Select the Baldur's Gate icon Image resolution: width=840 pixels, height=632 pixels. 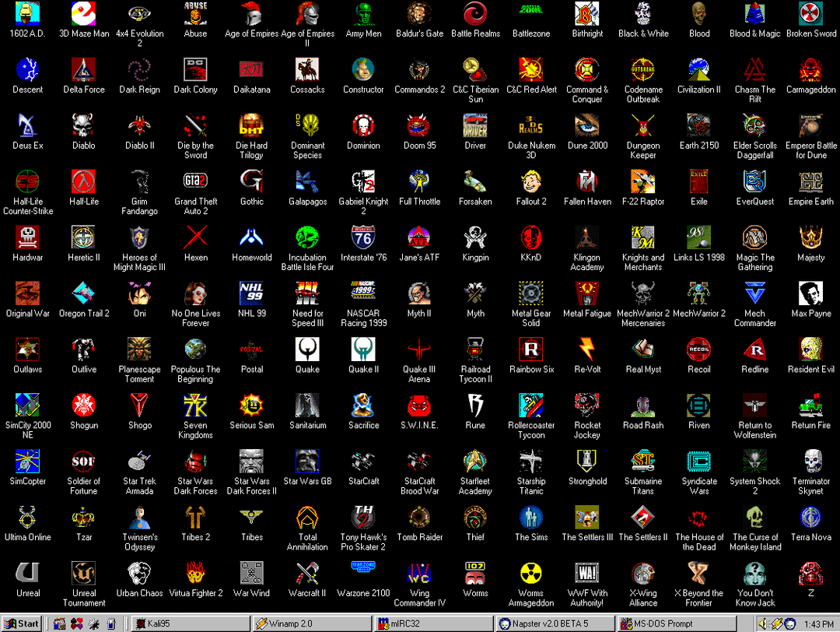(419, 13)
